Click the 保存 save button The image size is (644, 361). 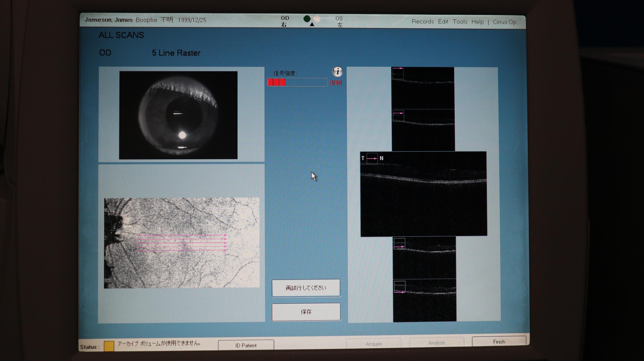[306, 312]
